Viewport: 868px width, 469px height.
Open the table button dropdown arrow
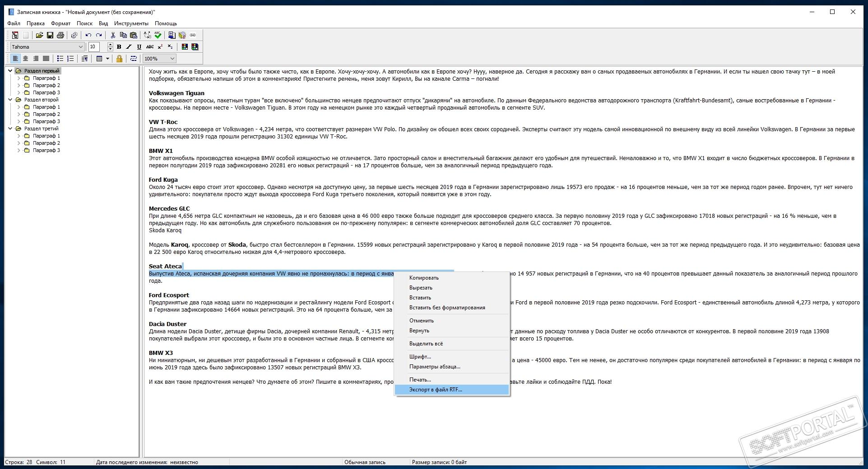(x=107, y=58)
